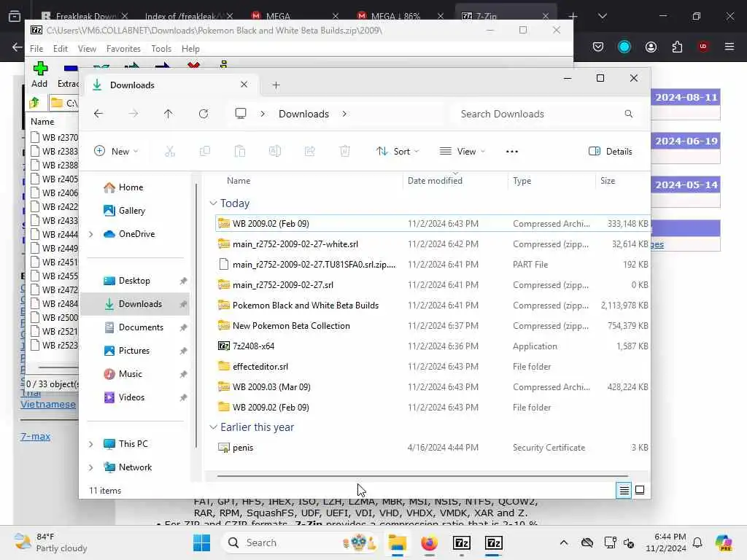The width and height of the screenshot is (747, 560).
Task: Click the Windows Start button
Action: pos(202,542)
